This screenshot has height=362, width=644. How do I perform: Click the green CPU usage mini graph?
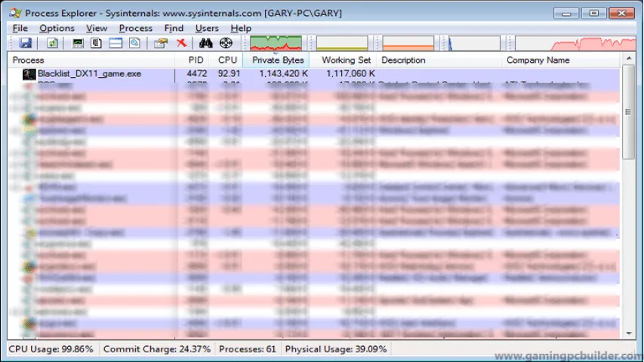point(276,43)
